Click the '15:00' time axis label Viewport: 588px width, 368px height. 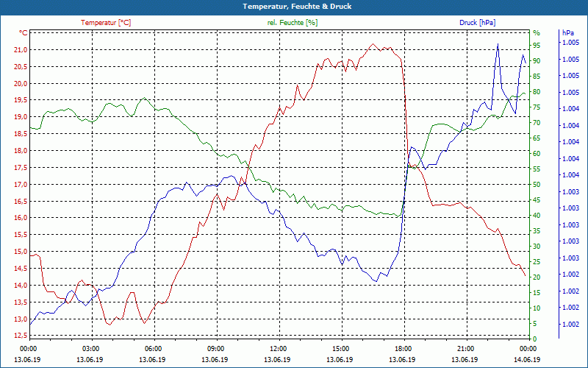pyautogui.click(x=340, y=348)
